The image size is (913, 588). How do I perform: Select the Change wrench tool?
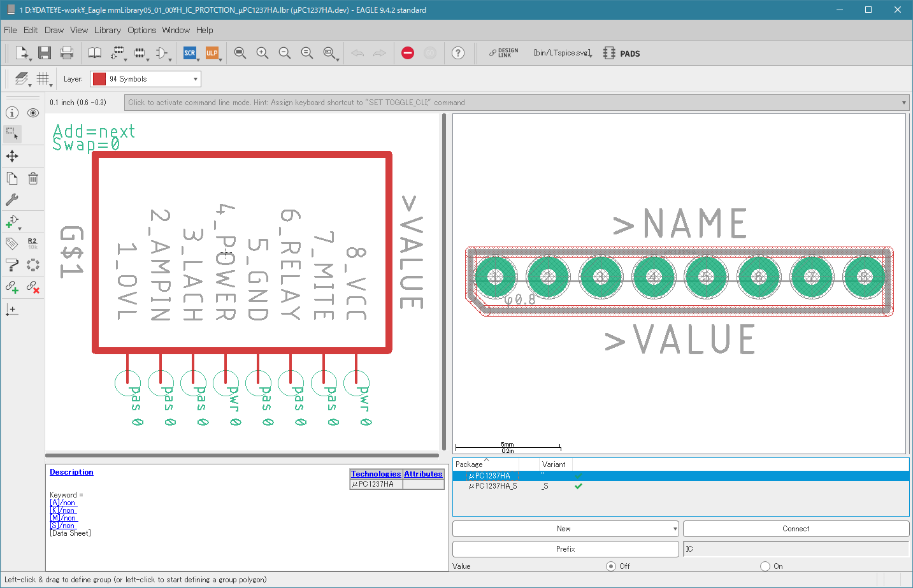(12, 199)
